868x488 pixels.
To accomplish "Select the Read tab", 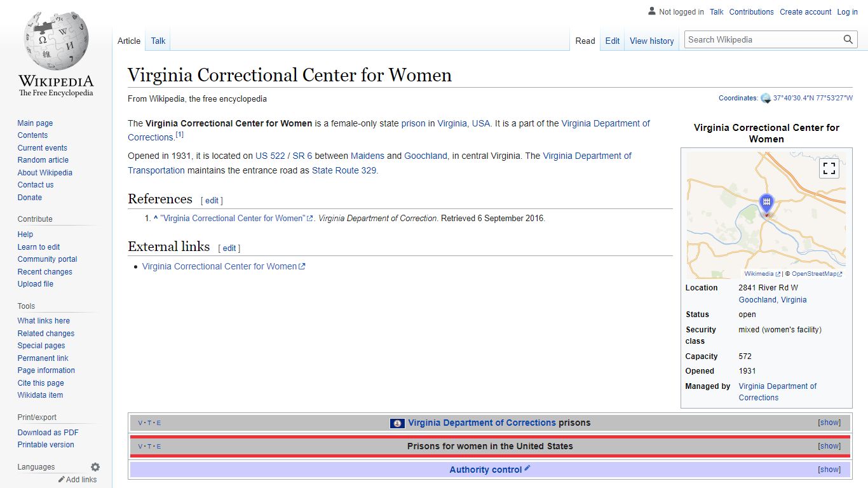I will pyautogui.click(x=585, y=41).
